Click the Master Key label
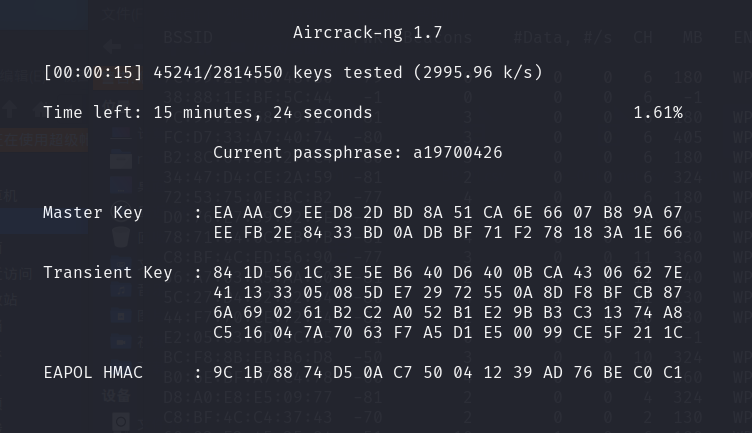 (x=93, y=213)
